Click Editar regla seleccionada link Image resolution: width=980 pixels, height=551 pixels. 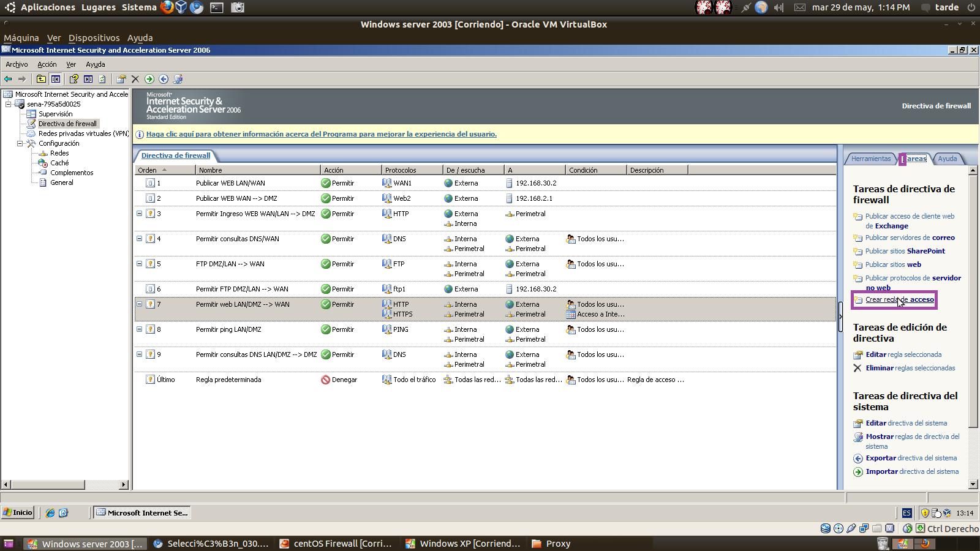click(x=903, y=354)
